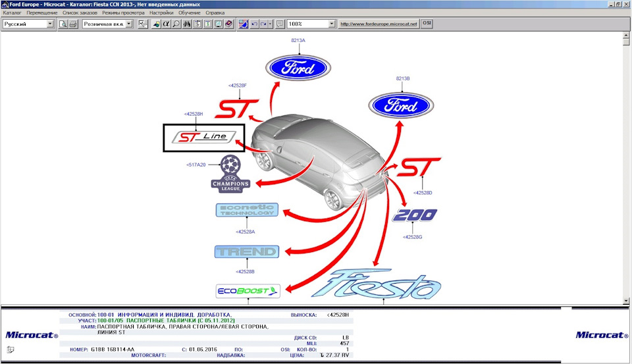The width and height of the screenshot is (632, 364).
Task: Open the Русский language dropdown
Action: point(50,24)
